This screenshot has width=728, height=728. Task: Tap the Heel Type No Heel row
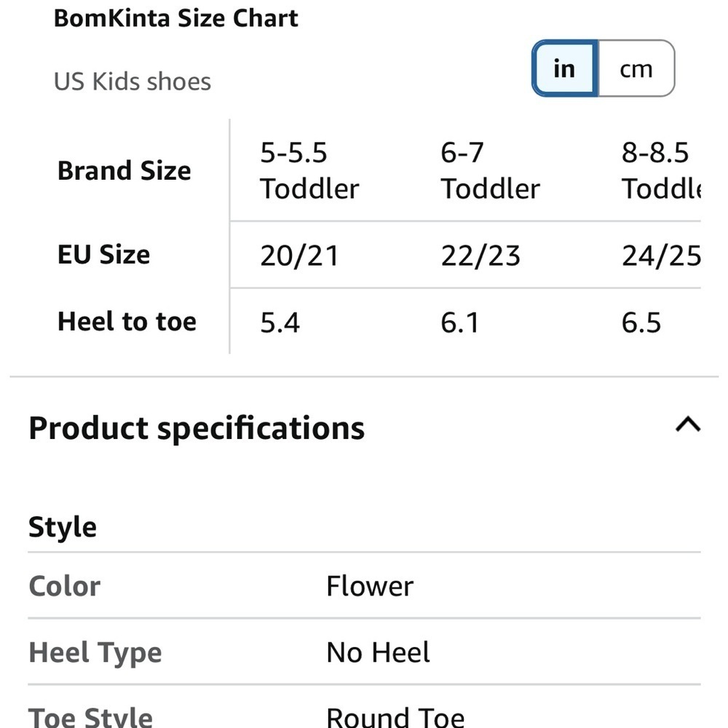point(364,652)
